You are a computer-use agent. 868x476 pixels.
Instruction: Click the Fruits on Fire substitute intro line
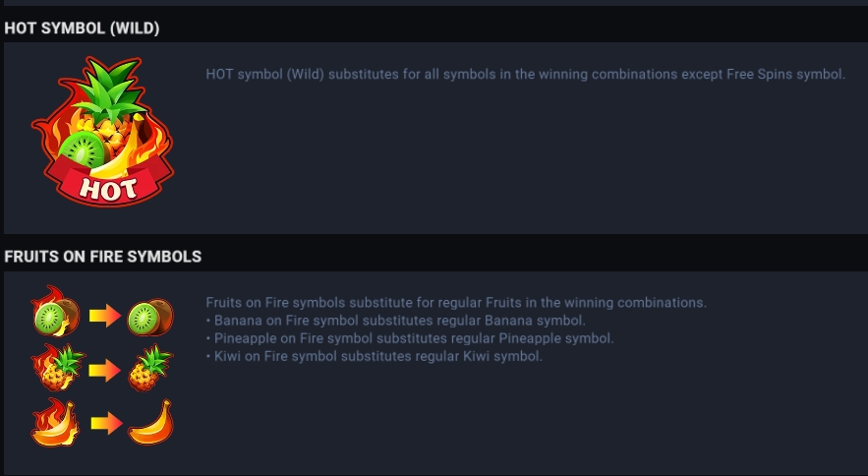coord(456,303)
